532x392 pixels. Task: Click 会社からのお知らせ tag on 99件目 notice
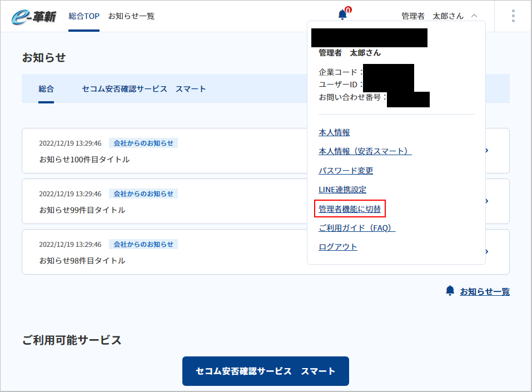tap(143, 194)
